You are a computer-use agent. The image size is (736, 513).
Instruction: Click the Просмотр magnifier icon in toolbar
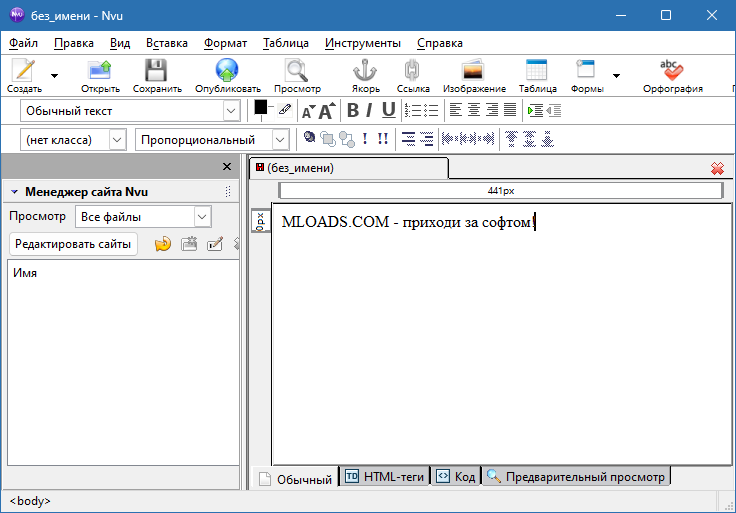297,70
